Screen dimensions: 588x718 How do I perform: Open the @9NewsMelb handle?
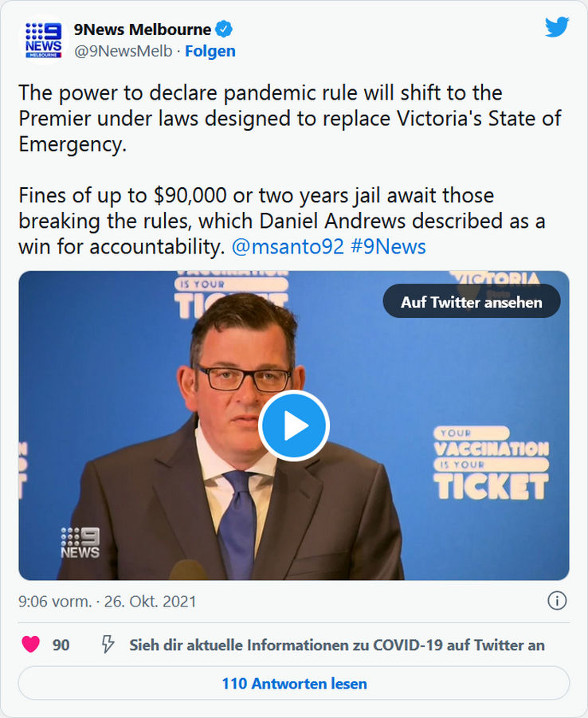tap(123, 51)
